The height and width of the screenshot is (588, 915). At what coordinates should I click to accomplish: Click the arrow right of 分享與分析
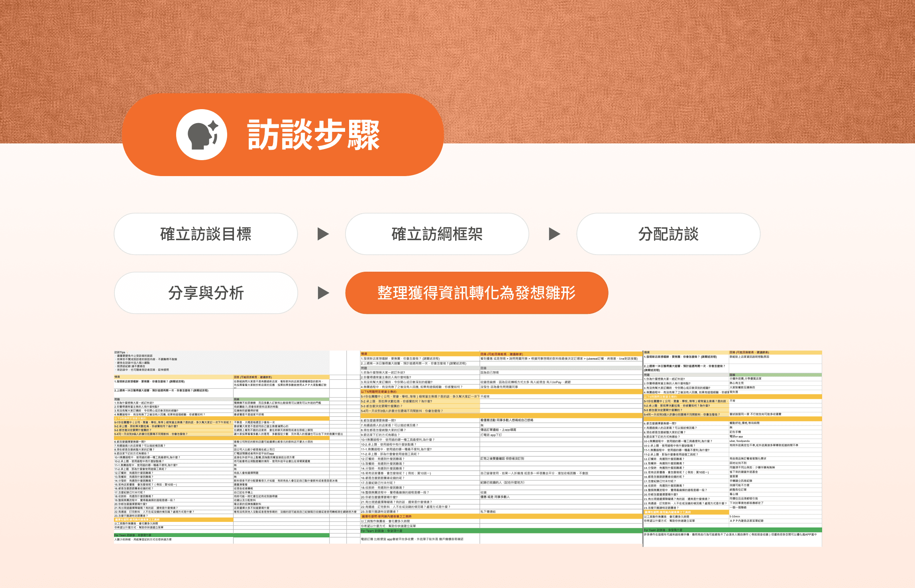[x=323, y=293]
